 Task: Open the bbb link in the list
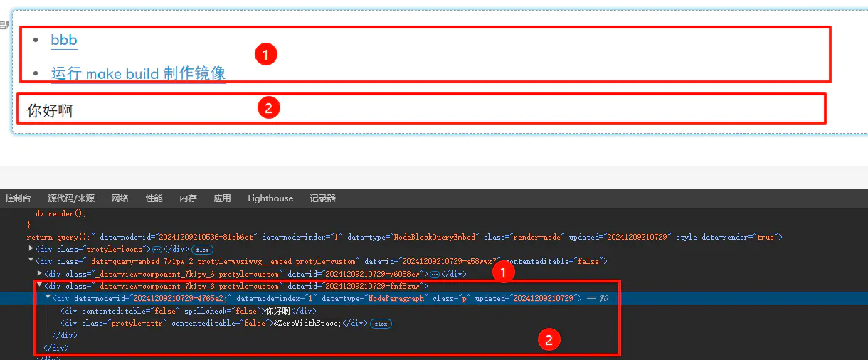point(64,40)
